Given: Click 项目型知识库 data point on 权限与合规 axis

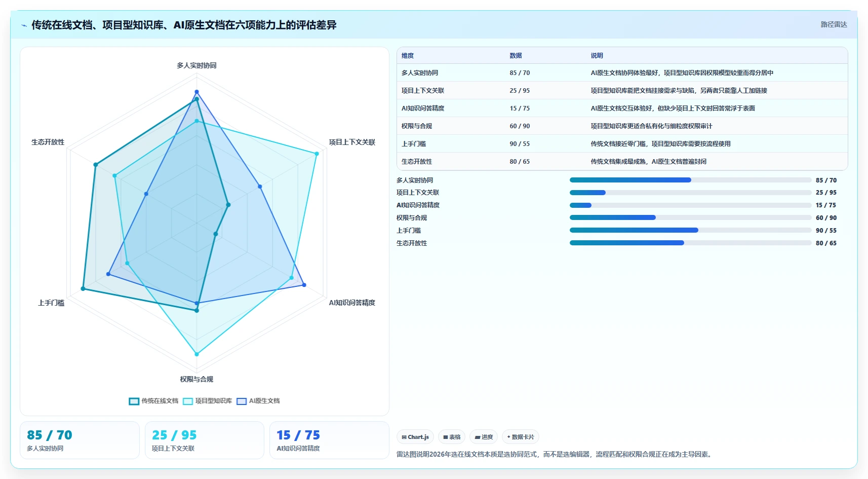Looking at the screenshot, I should point(196,354).
